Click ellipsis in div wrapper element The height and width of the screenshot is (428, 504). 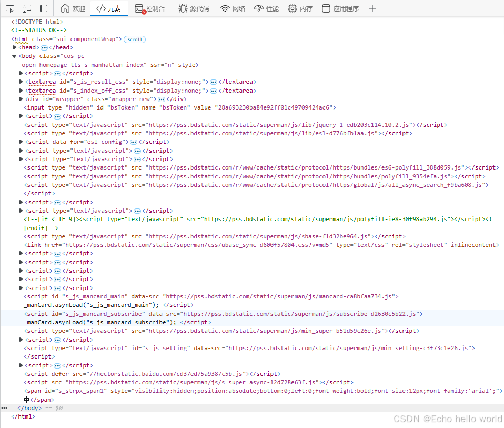[x=162, y=99]
